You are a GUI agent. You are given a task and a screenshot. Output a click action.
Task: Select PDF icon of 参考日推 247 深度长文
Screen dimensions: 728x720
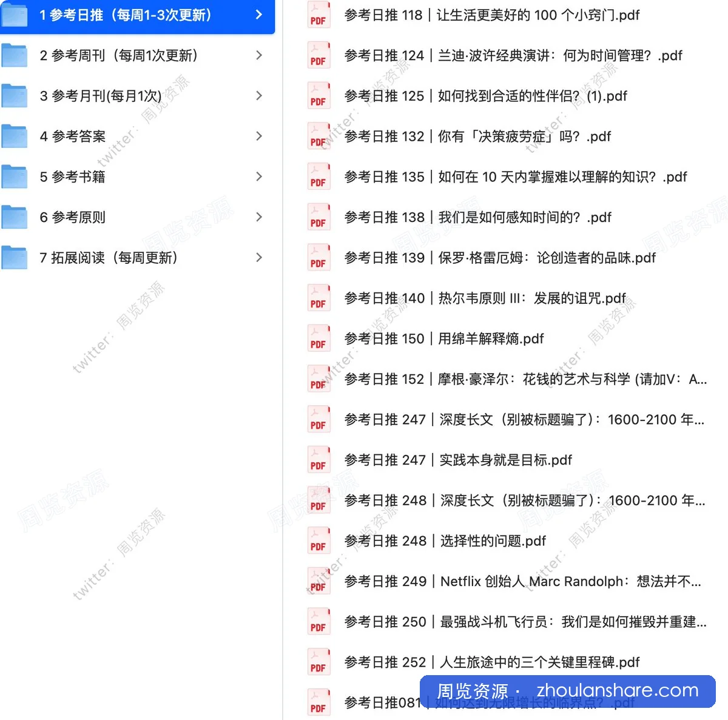319,419
